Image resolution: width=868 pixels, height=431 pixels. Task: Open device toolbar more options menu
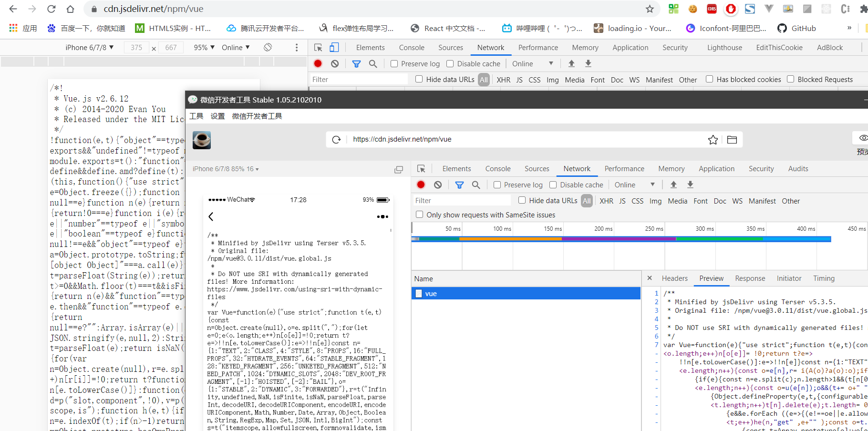[x=297, y=47]
